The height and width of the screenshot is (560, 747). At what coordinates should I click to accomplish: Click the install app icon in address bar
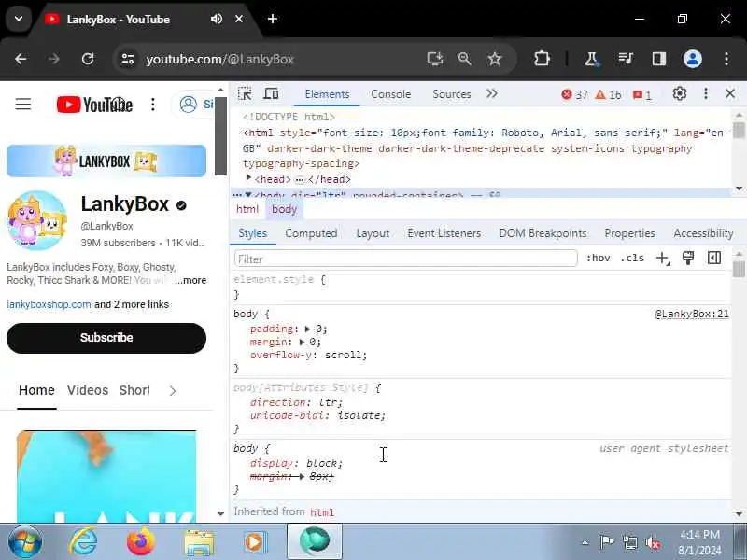click(x=434, y=59)
